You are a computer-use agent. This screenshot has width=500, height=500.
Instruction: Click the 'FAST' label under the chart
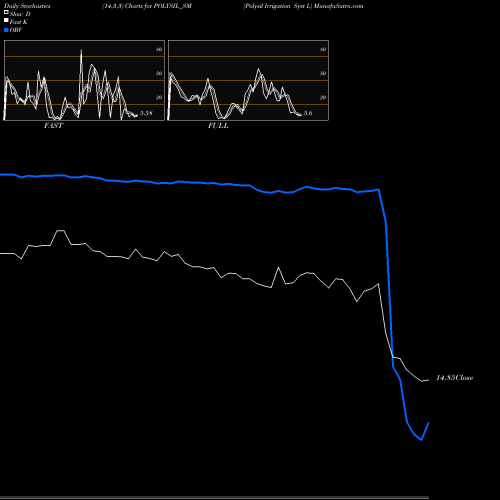53,126
